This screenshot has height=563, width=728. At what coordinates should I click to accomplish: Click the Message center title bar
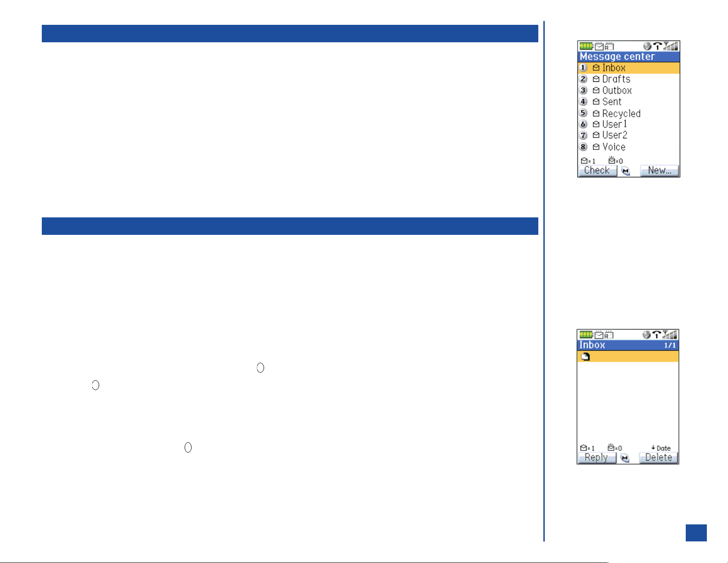point(628,57)
